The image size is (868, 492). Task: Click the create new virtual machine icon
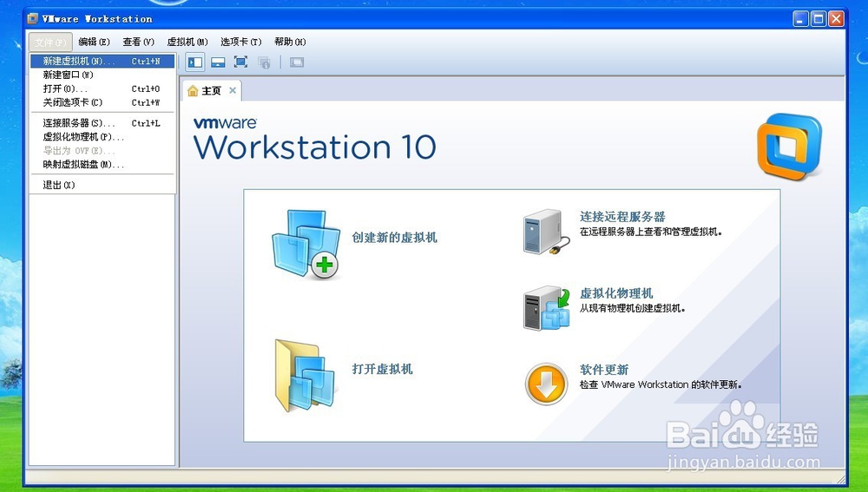pos(306,244)
